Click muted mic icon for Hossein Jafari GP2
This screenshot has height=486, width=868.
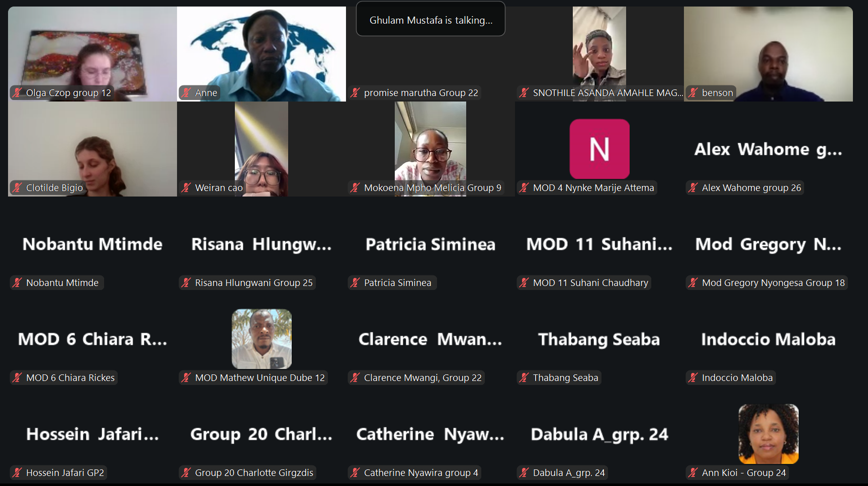pyautogui.click(x=18, y=472)
